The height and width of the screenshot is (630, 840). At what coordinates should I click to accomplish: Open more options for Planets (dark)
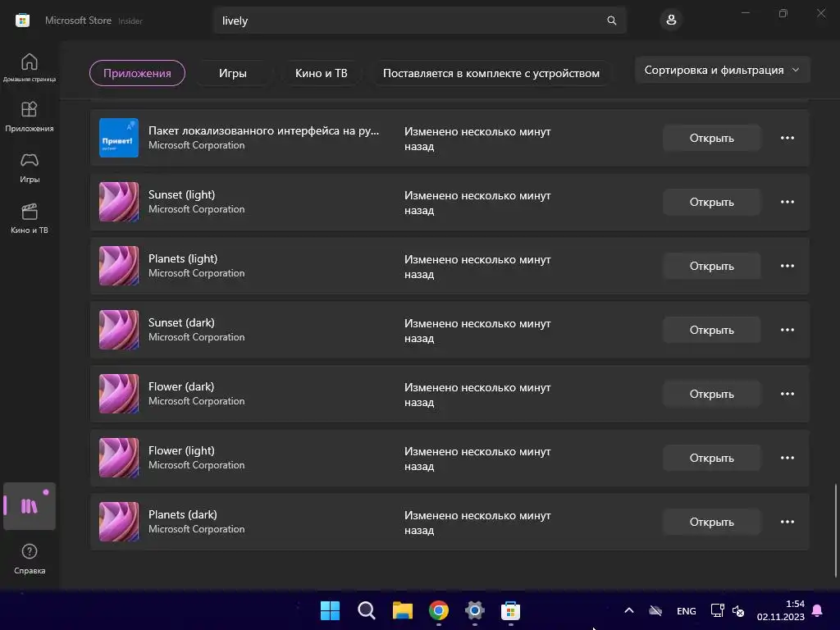click(787, 522)
